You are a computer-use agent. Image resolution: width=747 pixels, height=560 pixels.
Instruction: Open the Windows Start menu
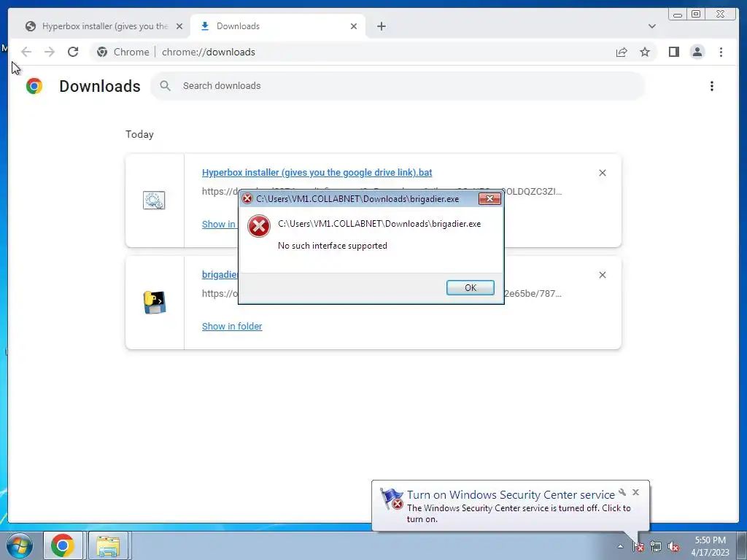tap(20, 545)
